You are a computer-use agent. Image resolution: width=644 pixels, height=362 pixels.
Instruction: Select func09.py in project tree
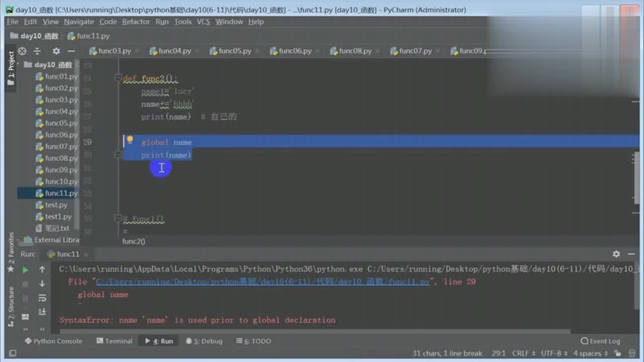(x=57, y=169)
